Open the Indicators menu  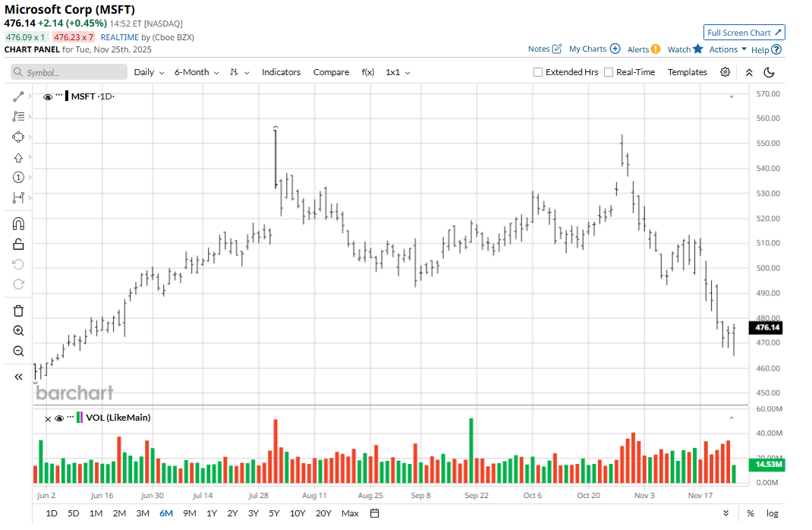click(281, 72)
